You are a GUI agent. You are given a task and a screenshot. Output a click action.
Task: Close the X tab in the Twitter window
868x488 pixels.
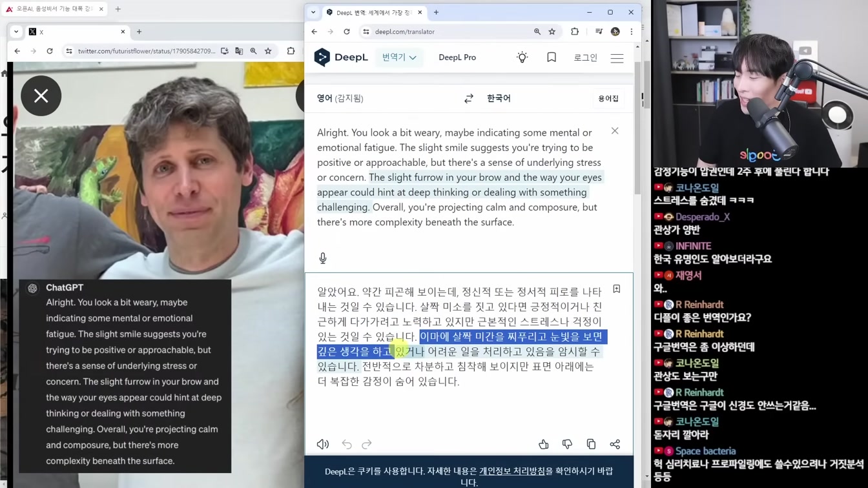(123, 32)
